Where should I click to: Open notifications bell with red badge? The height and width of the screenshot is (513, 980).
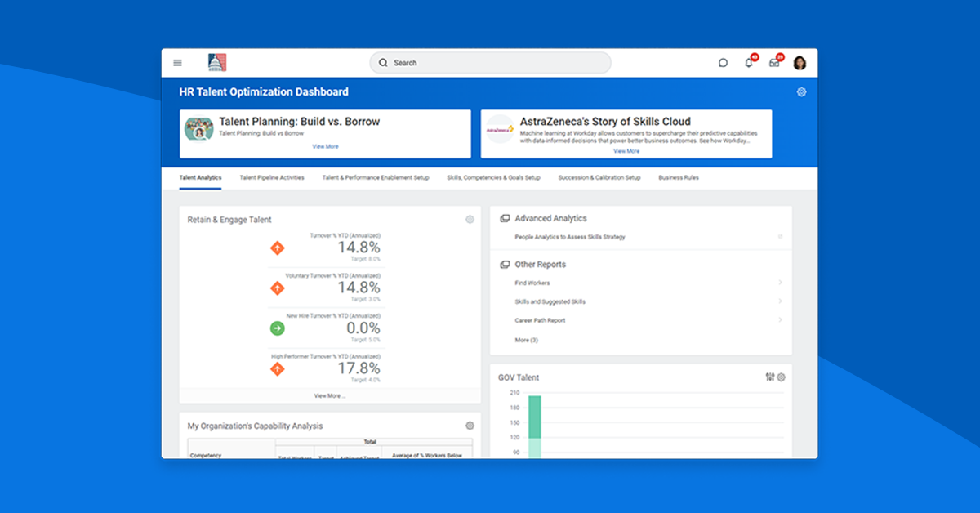tap(748, 62)
